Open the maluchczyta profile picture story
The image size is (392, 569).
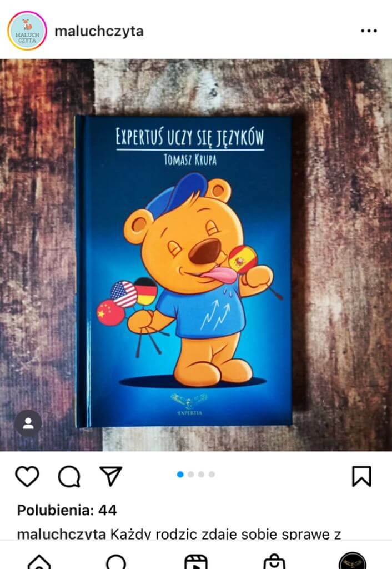point(27,31)
